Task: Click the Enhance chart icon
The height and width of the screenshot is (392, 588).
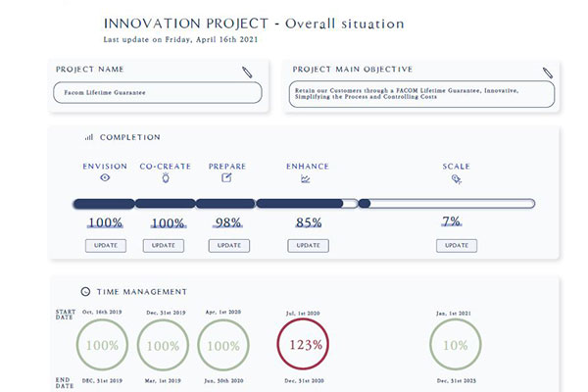Action: [x=307, y=179]
